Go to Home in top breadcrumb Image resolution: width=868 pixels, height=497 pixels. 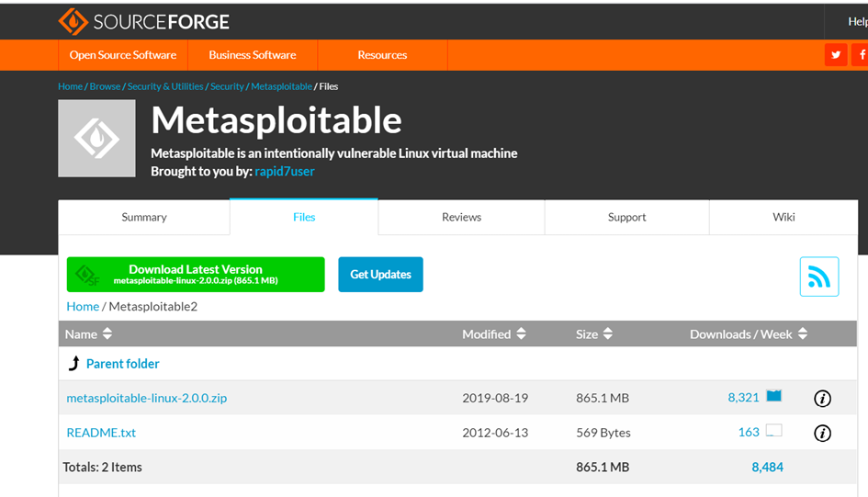click(71, 86)
